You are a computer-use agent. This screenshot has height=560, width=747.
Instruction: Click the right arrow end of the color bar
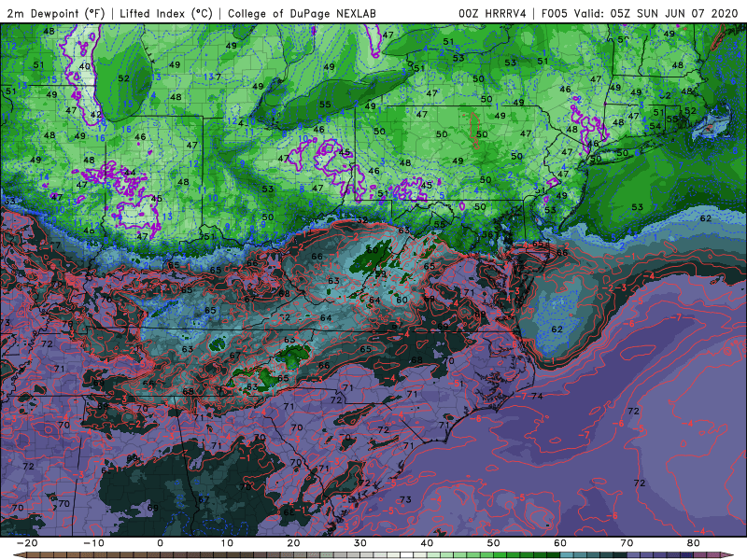click(x=729, y=555)
